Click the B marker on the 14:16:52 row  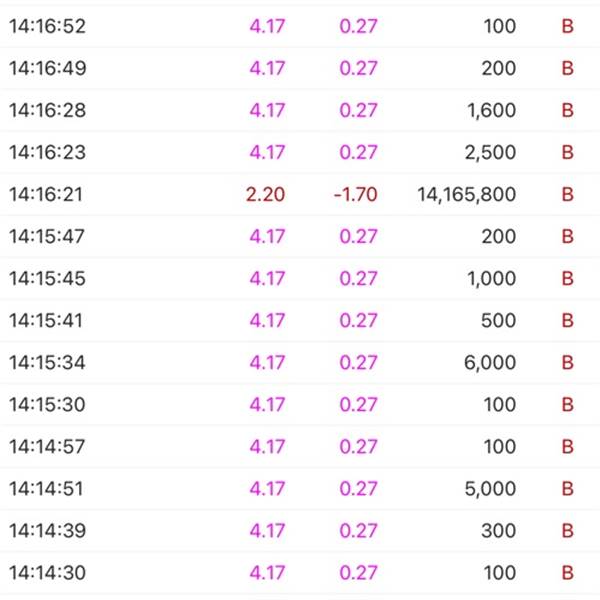[567, 26]
